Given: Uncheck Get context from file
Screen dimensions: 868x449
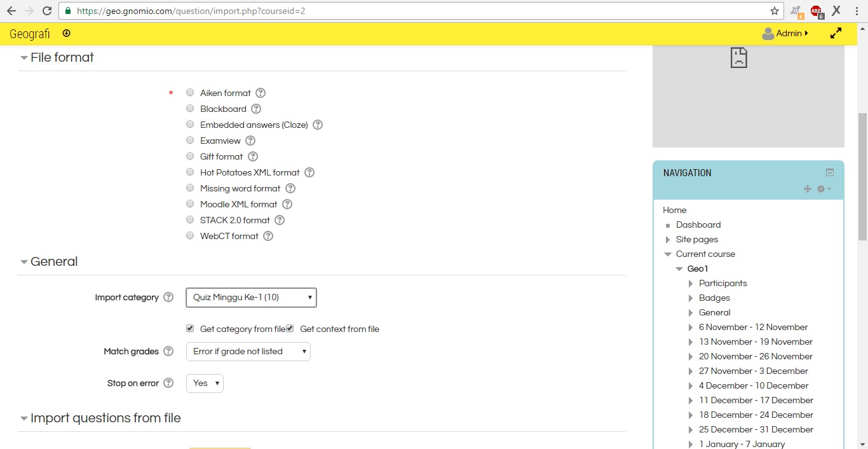Looking at the screenshot, I should (x=290, y=328).
